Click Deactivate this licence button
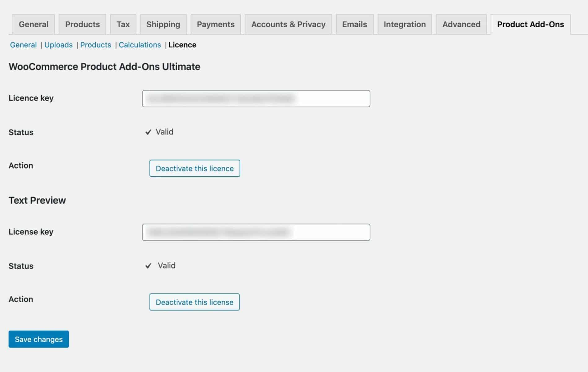Image resolution: width=588 pixels, height=372 pixels. [x=195, y=168]
